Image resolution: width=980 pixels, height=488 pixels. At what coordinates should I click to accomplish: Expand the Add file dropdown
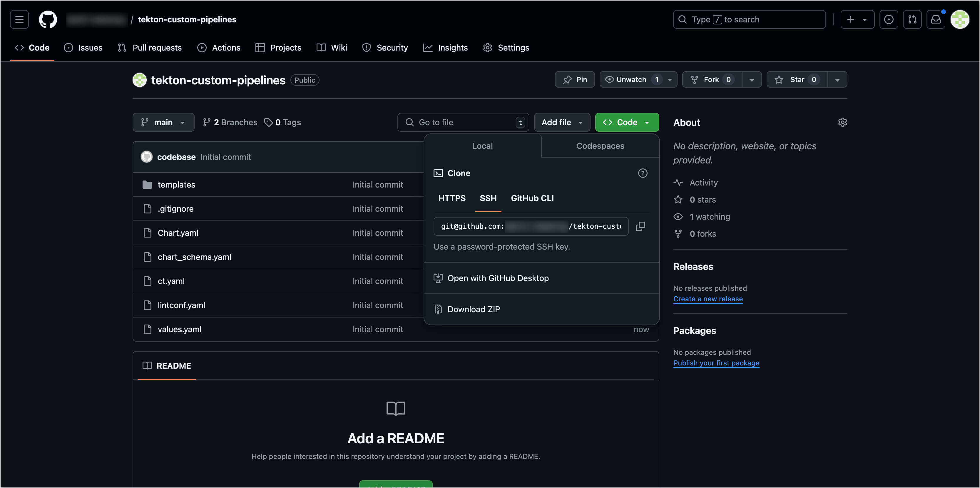(x=562, y=122)
